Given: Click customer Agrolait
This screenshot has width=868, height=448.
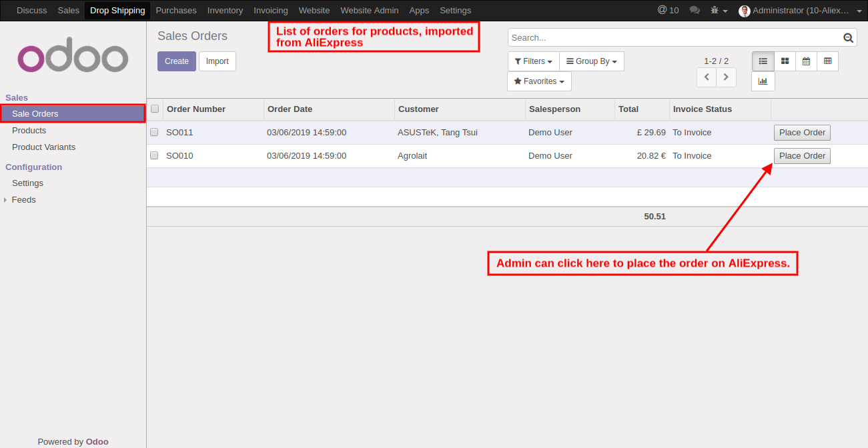Looking at the screenshot, I should pos(412,156).
